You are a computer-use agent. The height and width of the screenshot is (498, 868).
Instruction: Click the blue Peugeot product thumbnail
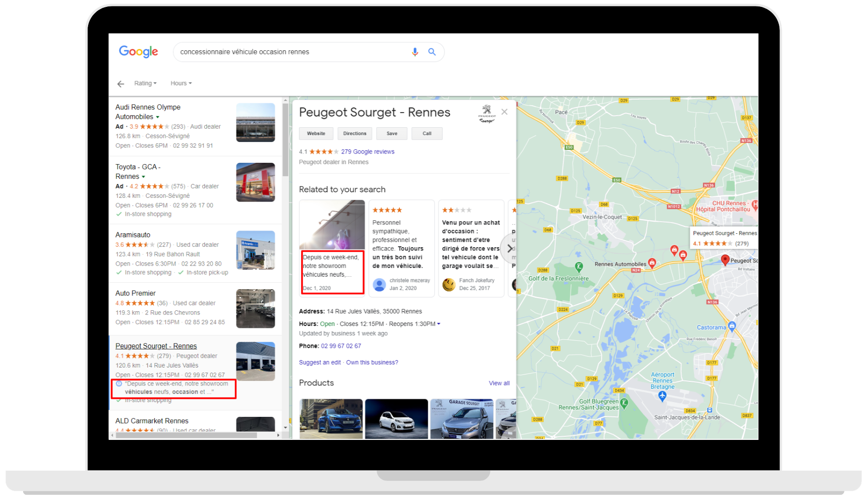tap(331, 419)
